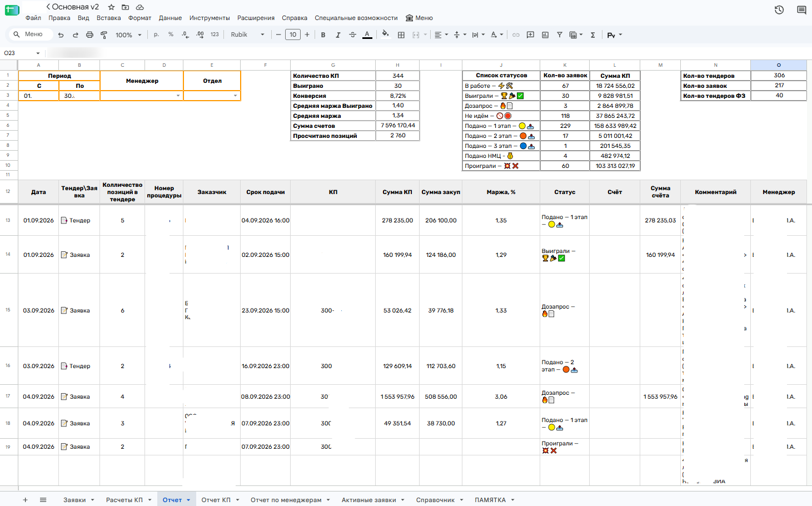This screenshot has width=812, height=506.
Task: Open the Расширения menu
Action: tap(256, 18)
